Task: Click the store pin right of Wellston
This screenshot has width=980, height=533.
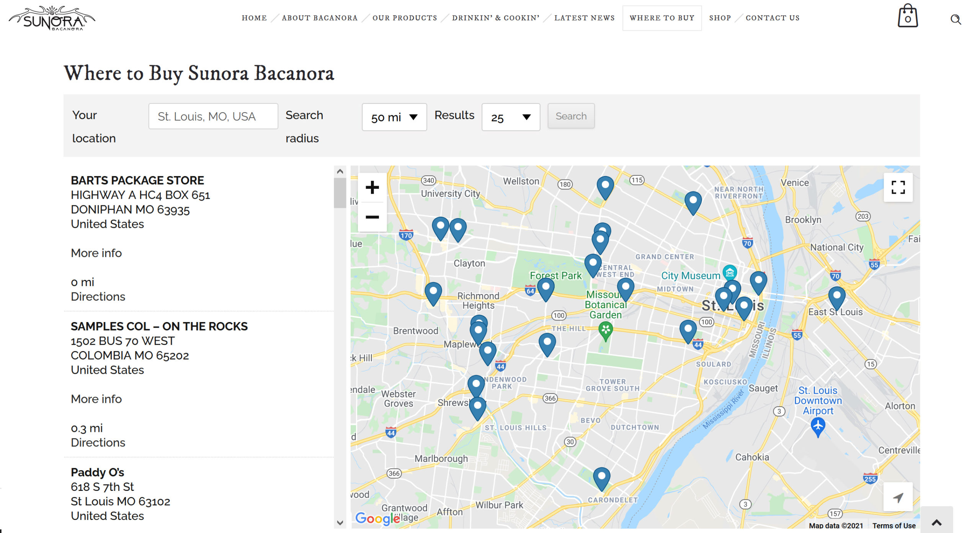Action: coord(606,188)
